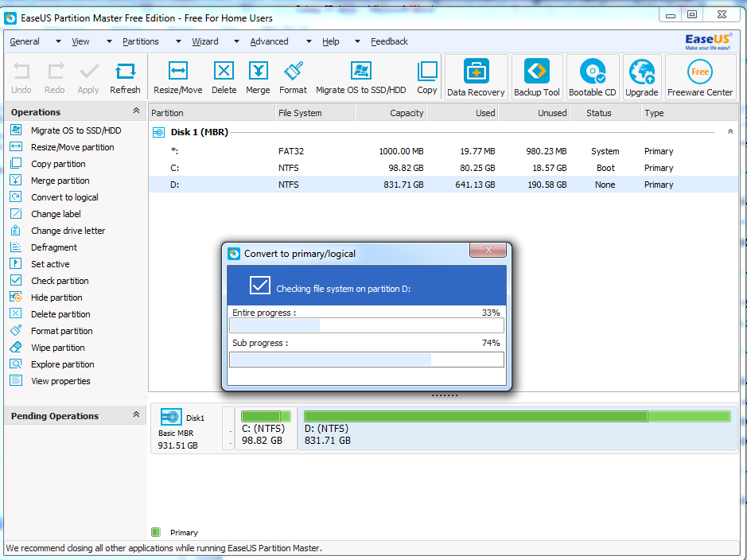Click Merge partition in Operations
747x560 pixels.
coord(60,181)
